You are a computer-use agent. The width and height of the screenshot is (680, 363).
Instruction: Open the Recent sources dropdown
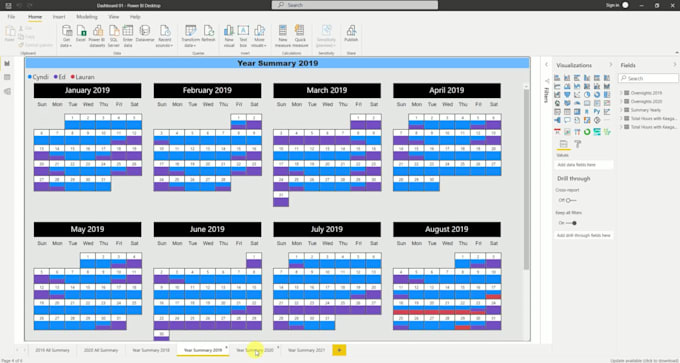(x=165, y=36)
